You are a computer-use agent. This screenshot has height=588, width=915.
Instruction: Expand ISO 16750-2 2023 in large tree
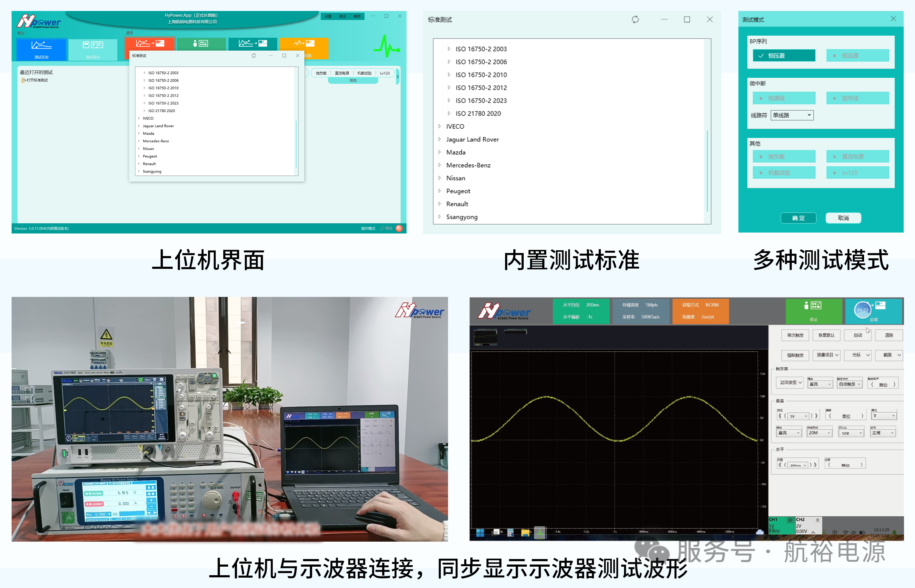pyautogui.click(x=449, y=101)
